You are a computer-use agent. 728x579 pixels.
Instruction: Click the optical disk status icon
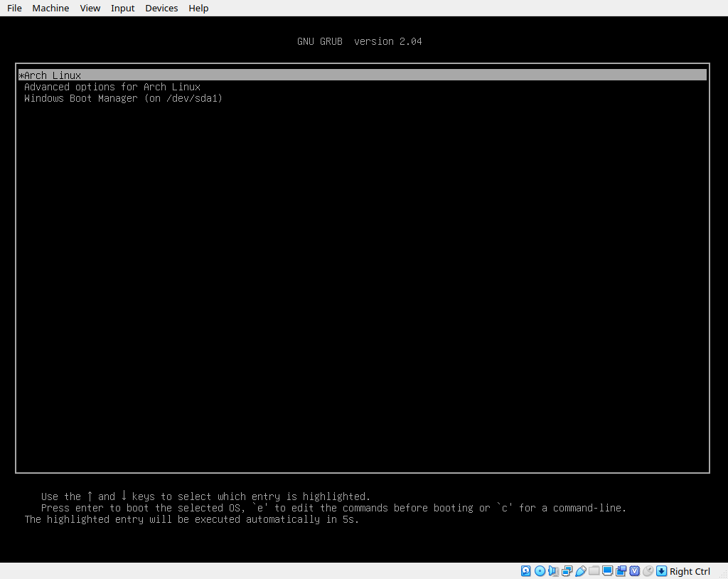point(540,571)
